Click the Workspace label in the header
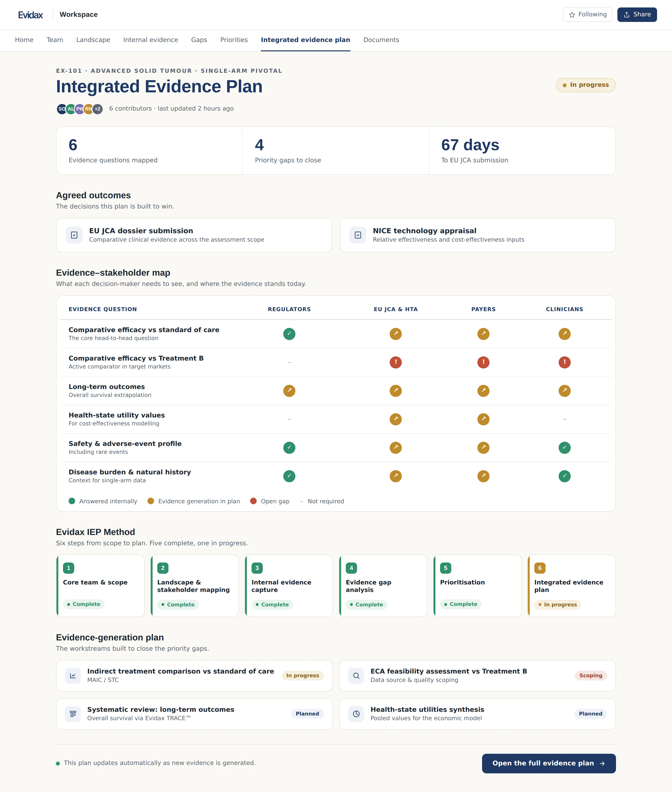The height and width of the screenshot is (792, 672). (x=78, y=15)
